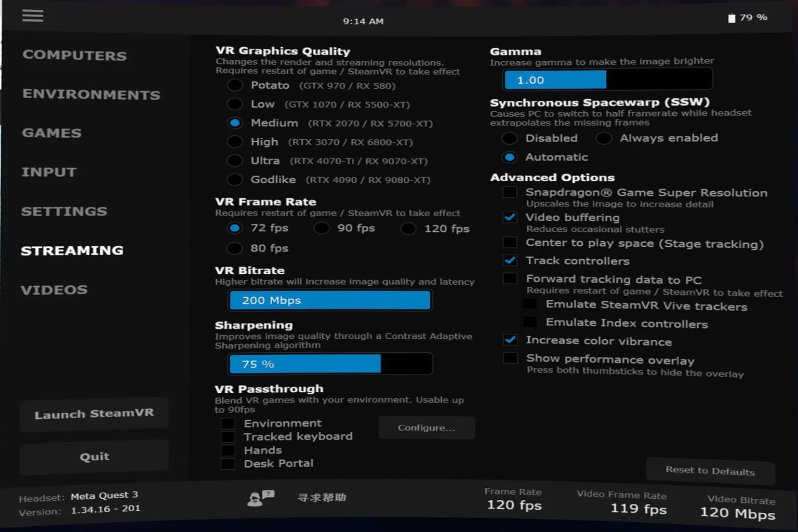The width and height of the screenshot is (798, 532).
Task: Click the VR Passthrough heading
Action: point(269,389)
